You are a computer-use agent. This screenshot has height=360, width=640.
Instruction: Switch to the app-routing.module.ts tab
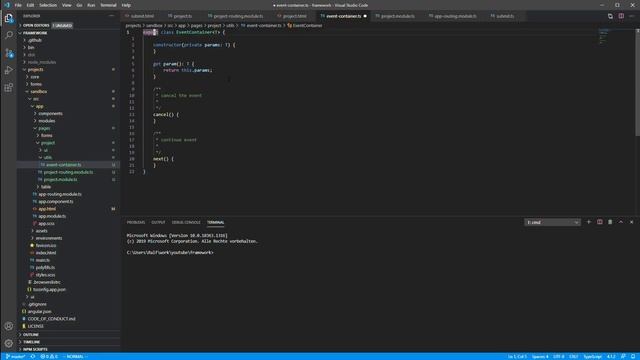[455, 16]
